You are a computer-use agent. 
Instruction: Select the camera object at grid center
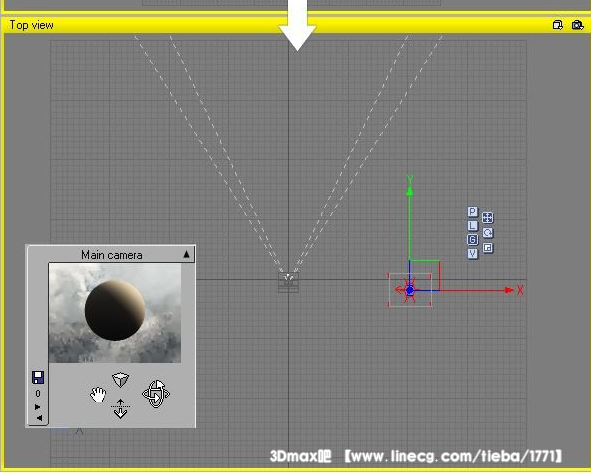(288, 282)
